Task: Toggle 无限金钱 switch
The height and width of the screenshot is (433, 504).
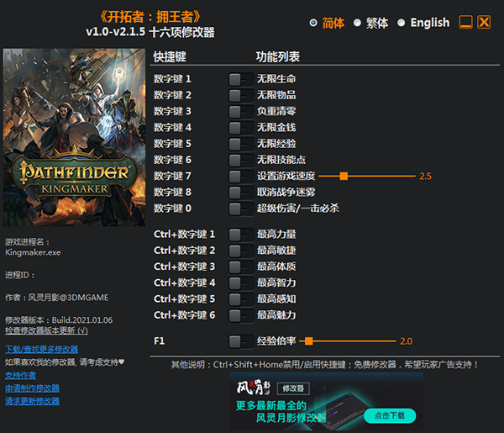Action: [x=241, y=128]
